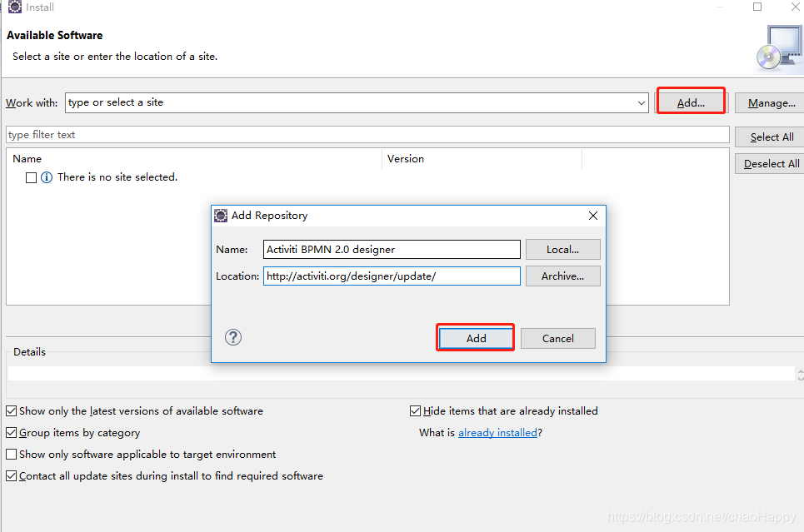Confirm with the Add button in dialog
Image resolution: width=804 pixels, height=532 pixels.
pos(476,338)
